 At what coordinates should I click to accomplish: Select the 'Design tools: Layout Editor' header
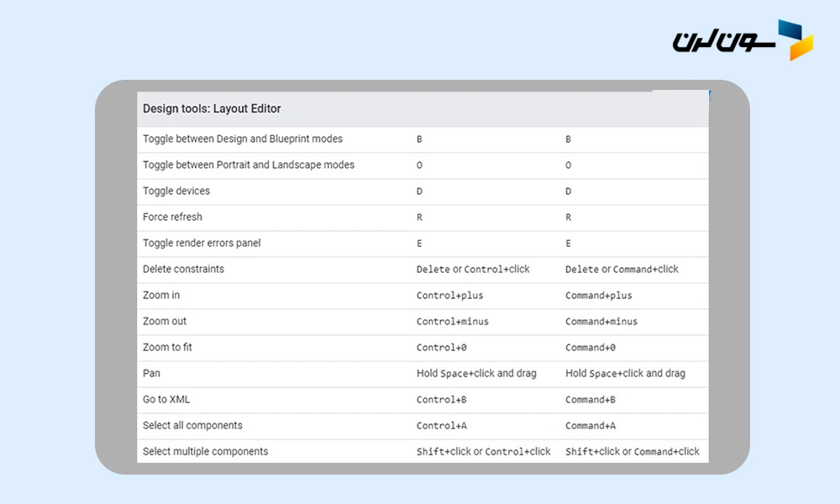pyautogui.click(x=212, y=108)
